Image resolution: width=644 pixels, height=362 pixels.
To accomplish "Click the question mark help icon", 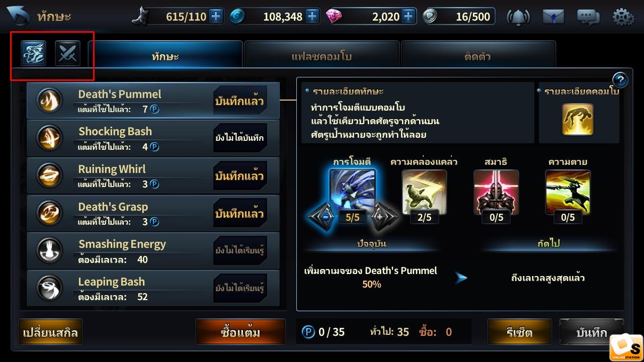I will [620, 80].
